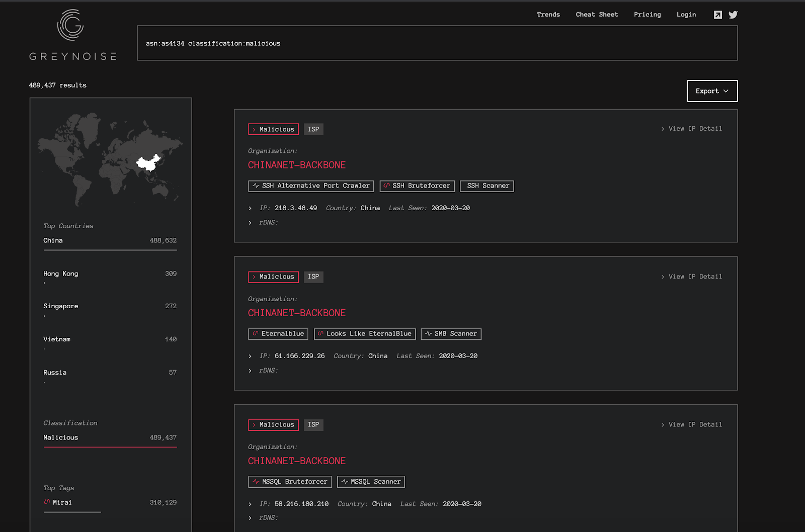Expand rDNS row under 61.166.229.26

[250, 371]
